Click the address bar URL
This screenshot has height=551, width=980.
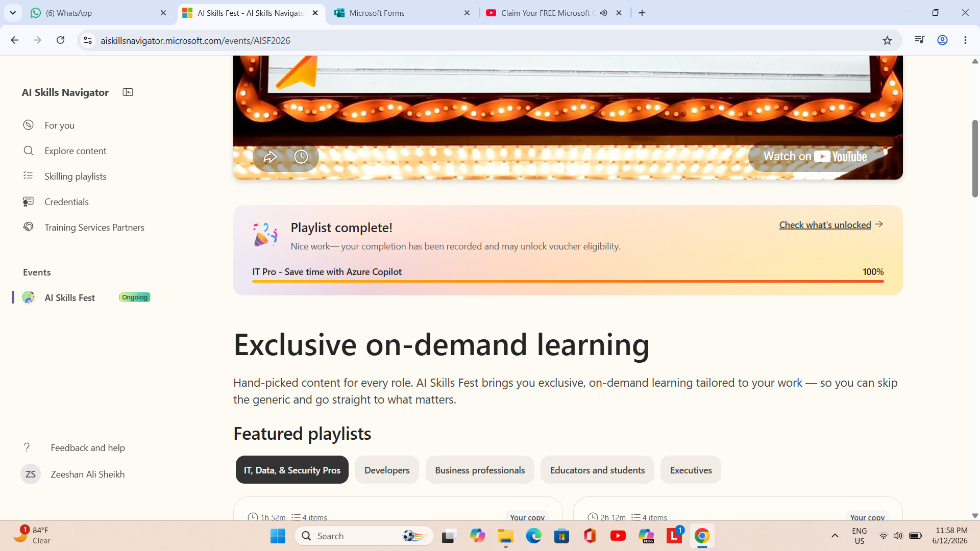pyautogui.click(x=195, y=41)
